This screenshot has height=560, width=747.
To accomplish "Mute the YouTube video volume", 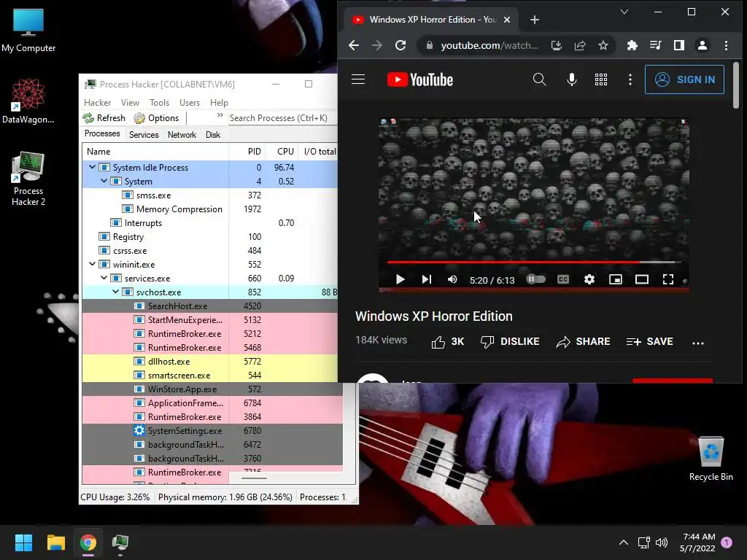I will click(x=452, y=279).
